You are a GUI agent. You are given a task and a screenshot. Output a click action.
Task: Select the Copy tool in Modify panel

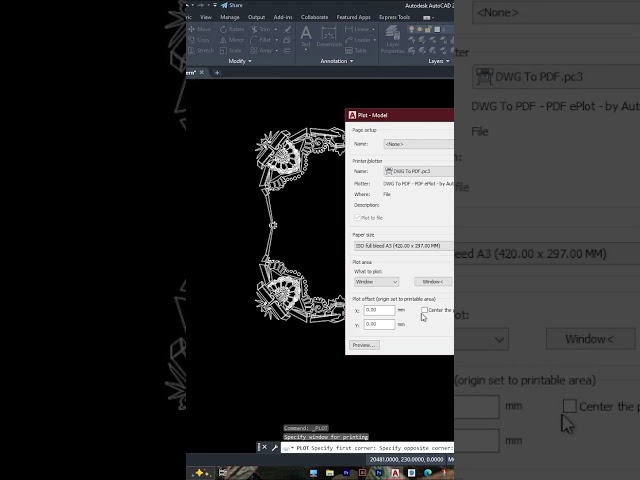tap(199, 40)
